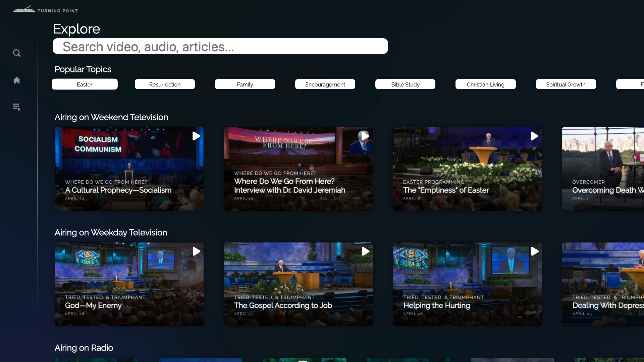This screenshot has width=644, height=362.
Task: Select the Encouragement topic
Action: [325, 84]
